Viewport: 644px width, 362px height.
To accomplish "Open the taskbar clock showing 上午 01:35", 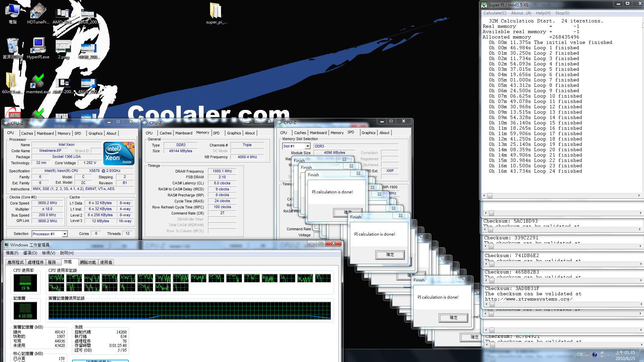I will (625, 355).
